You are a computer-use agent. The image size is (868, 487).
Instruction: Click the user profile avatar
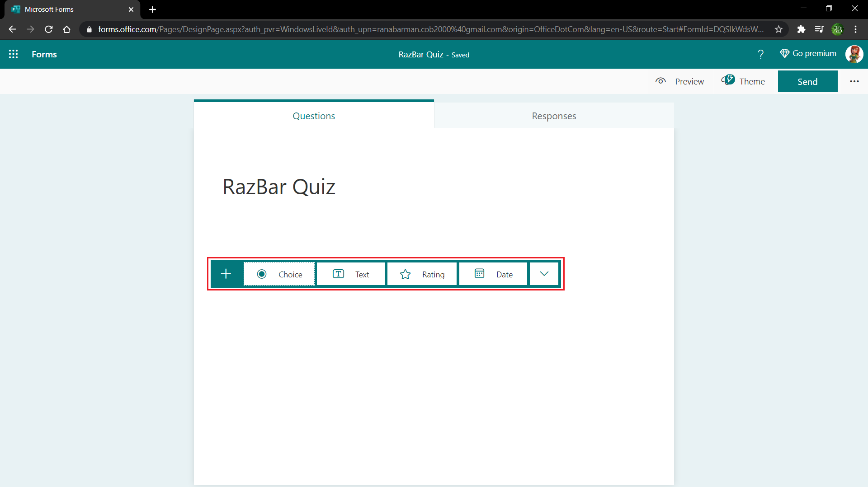tap(855, 54)
